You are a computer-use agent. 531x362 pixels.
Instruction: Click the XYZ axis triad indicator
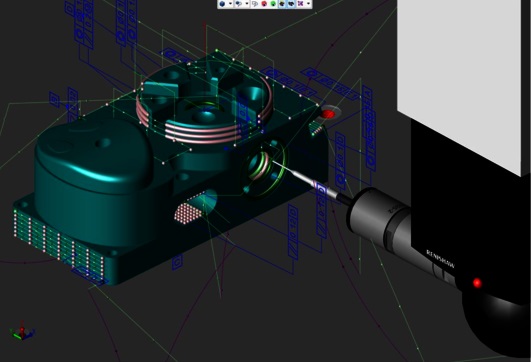point(22,331)
